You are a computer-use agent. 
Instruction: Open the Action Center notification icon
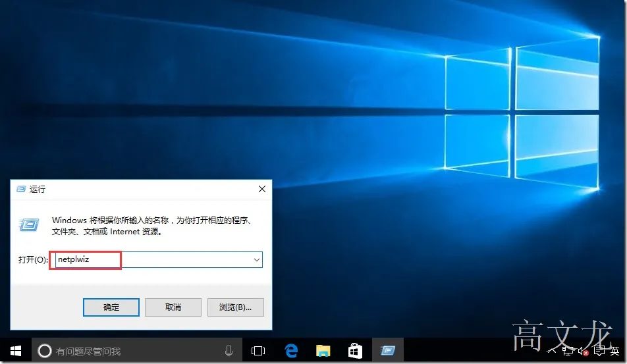point(599,351)
